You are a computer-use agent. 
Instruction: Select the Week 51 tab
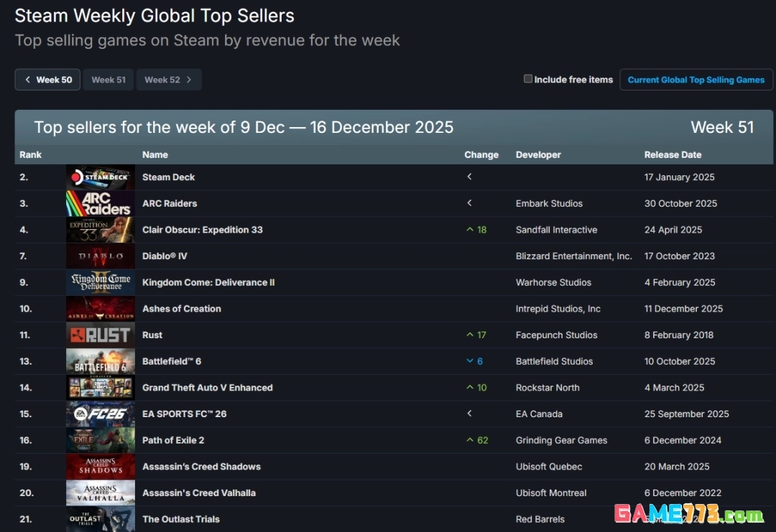coord(108,80)
